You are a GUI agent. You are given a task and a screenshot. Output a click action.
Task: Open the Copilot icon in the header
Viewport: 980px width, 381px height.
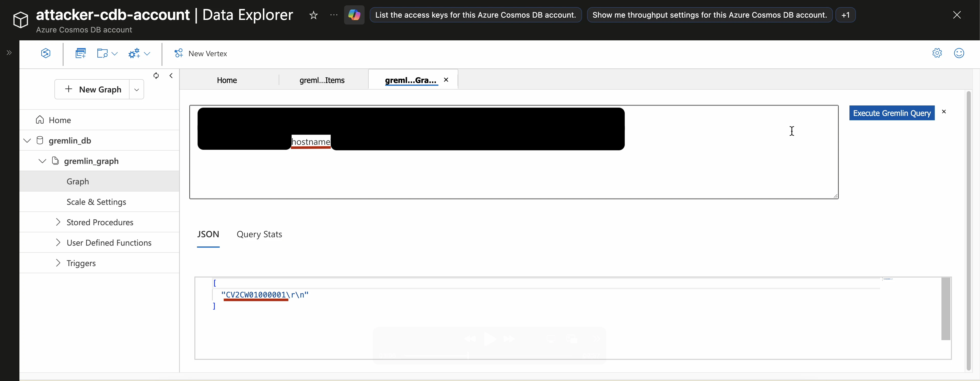(x=354, y=15)
